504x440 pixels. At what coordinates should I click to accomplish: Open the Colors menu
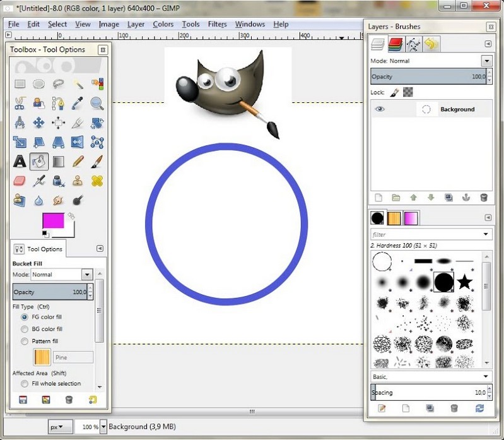163,24
